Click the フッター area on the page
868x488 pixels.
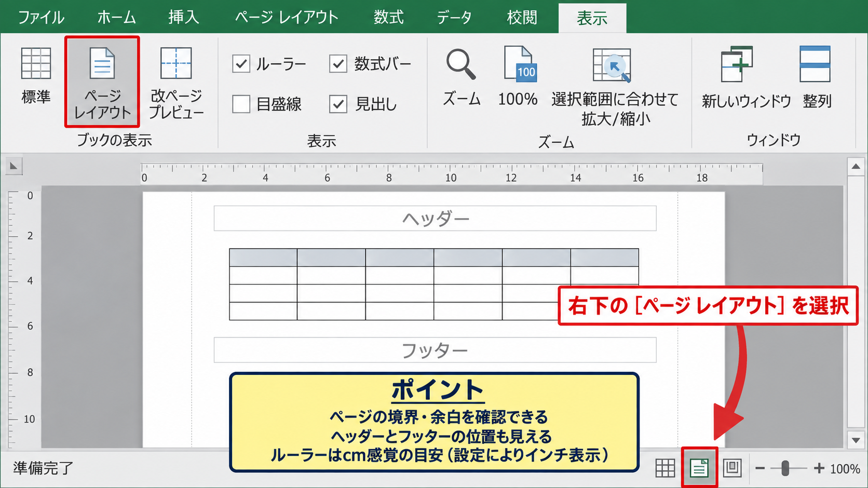(x=435, y=350)
